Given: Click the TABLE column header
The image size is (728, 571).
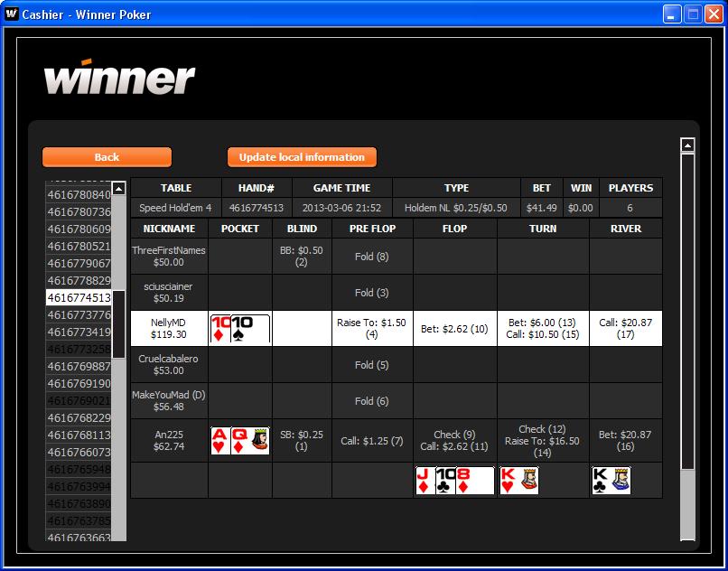Looking at the screenshot, I should point(176,188).
